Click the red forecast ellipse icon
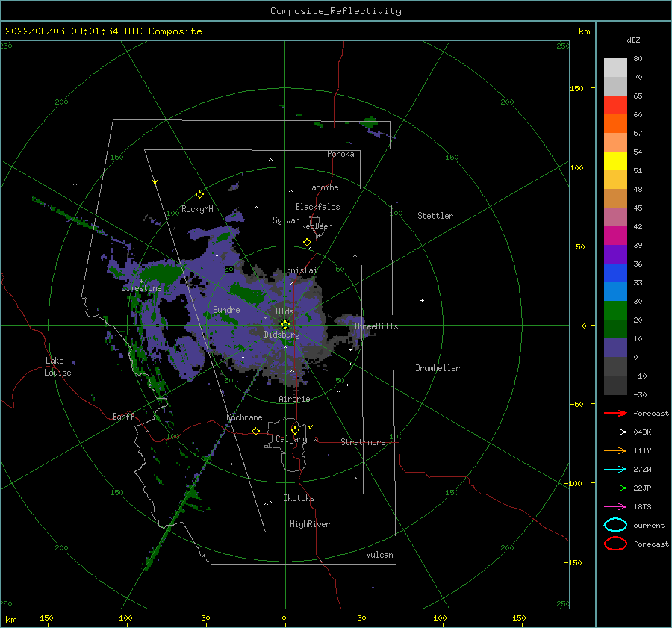Image resolution: width=672 pixels, height=628 pixels. pos(615,544)
